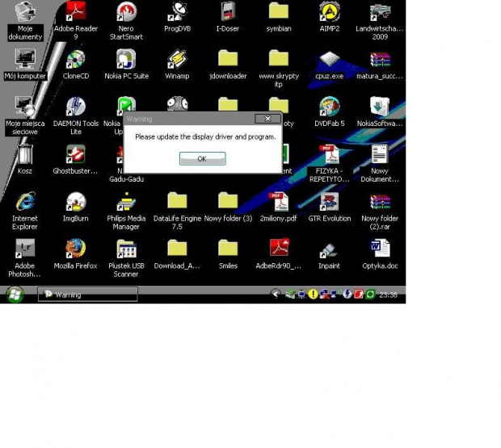Open ImgBurn desktop icon
Image resolution: width=501 pixels, height=448 pixels.
(x=76, y=202)
